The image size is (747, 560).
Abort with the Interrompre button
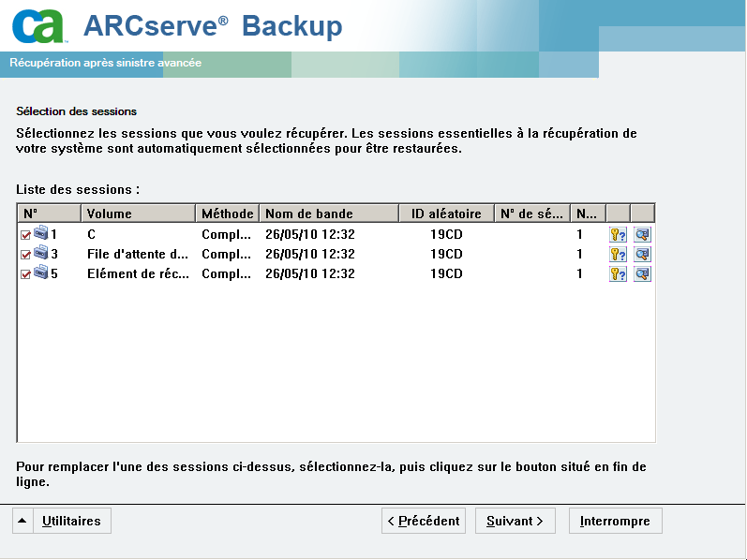(x=615, y=521)
